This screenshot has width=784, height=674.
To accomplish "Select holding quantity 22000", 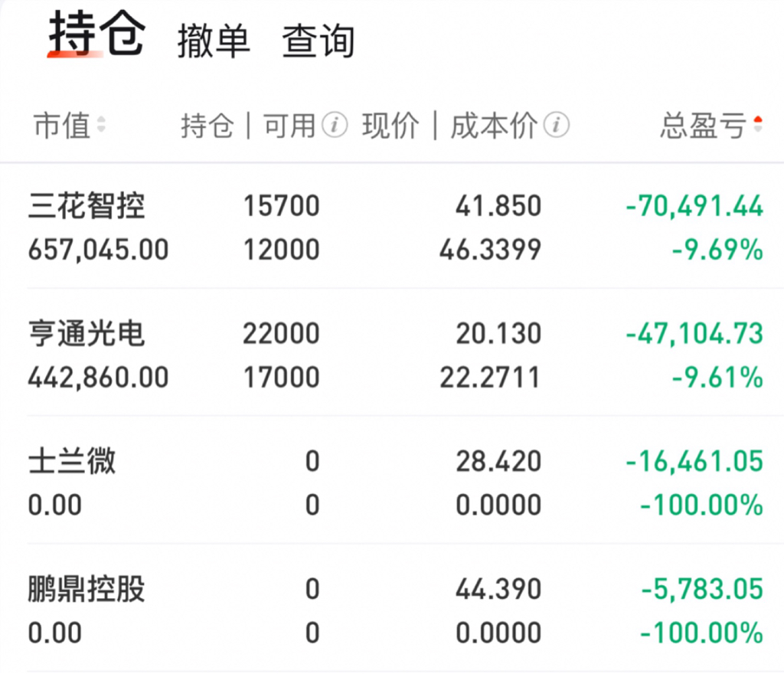I will [281, 333].
